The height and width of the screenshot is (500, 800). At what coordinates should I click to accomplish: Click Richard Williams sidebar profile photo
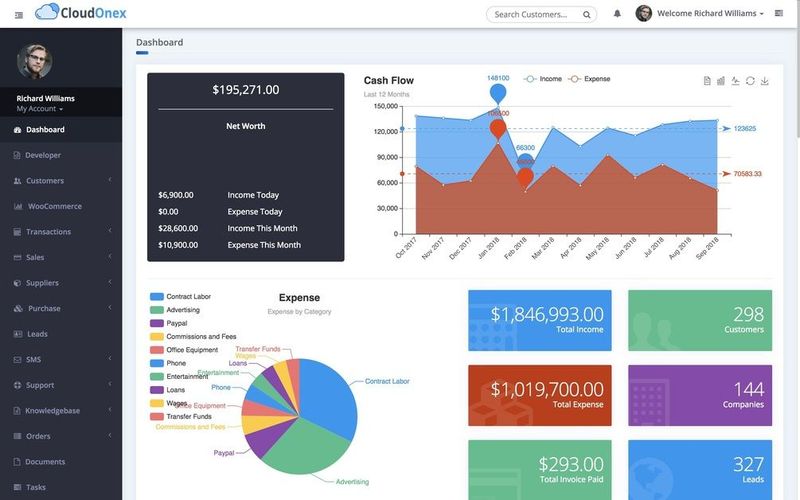[35, 61]
